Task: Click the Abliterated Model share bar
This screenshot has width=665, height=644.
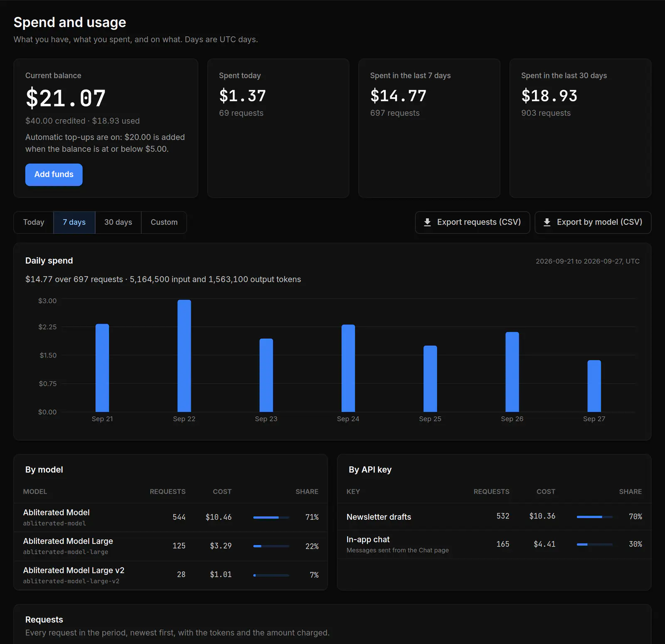Action: point(271,517)
